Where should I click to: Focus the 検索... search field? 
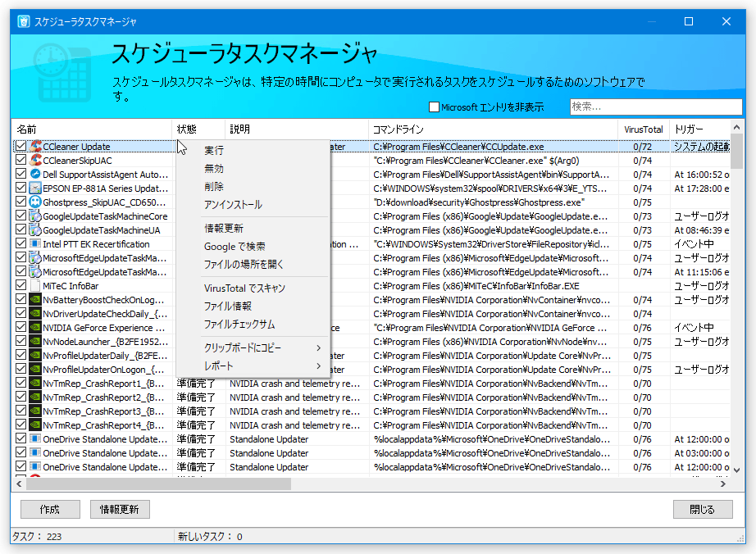[x=656, y=107]
